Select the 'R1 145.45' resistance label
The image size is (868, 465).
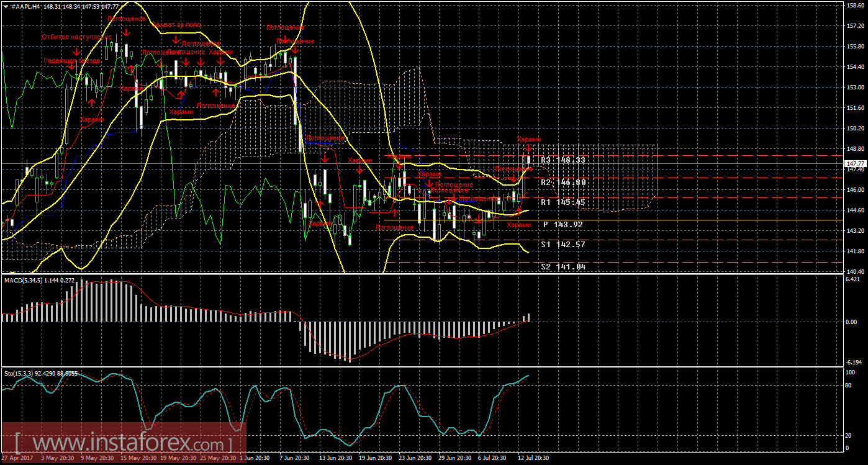tap(563, 202)
